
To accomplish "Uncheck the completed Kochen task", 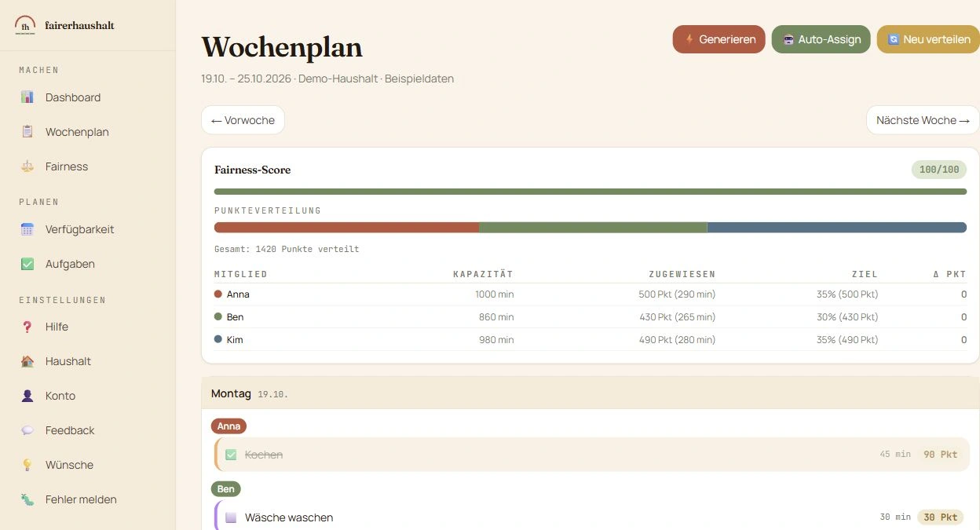I will coord(231,455).
